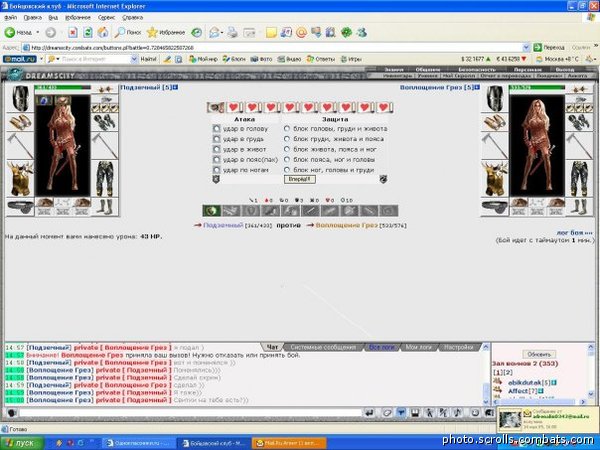Viewport: 600px width, 450px height.
Task: Click the chat log vertical scrollbar
Action: coord(486,374)
